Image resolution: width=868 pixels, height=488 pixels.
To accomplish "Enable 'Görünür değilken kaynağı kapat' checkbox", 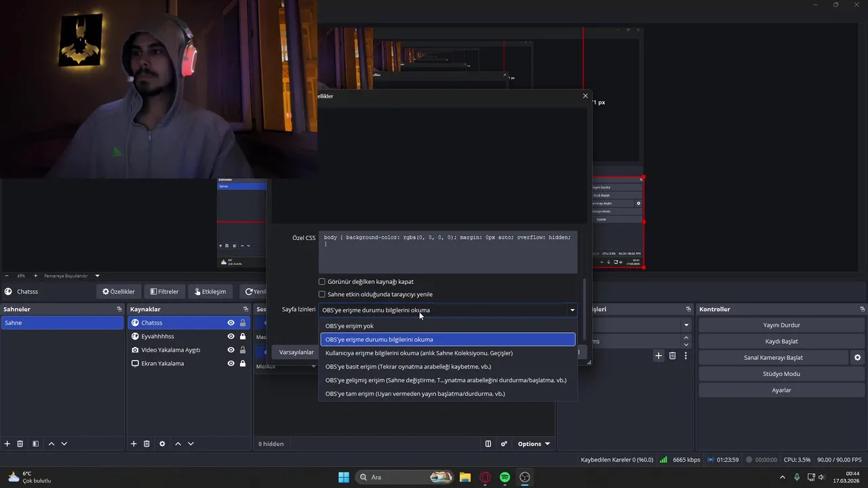I will 322,281.
